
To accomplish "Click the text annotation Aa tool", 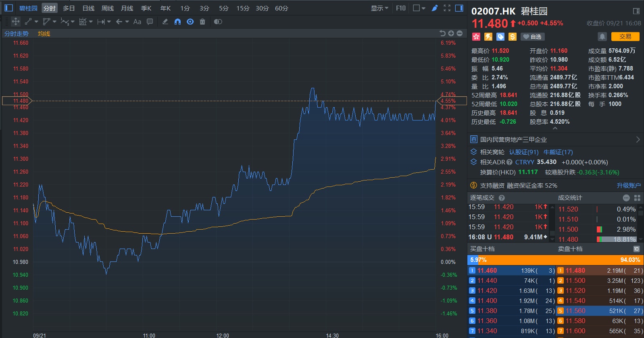I will pyautogui.click(x=137, y=22).
